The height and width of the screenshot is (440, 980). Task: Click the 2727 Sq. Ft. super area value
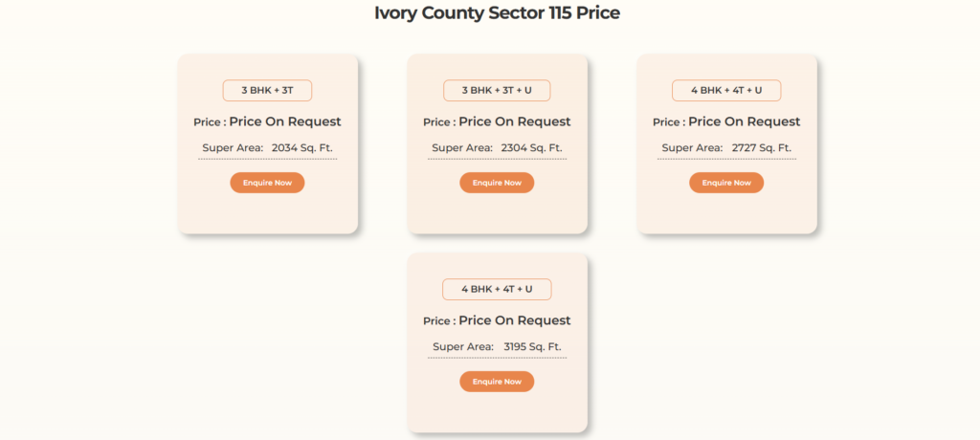(x=761, y=148)
